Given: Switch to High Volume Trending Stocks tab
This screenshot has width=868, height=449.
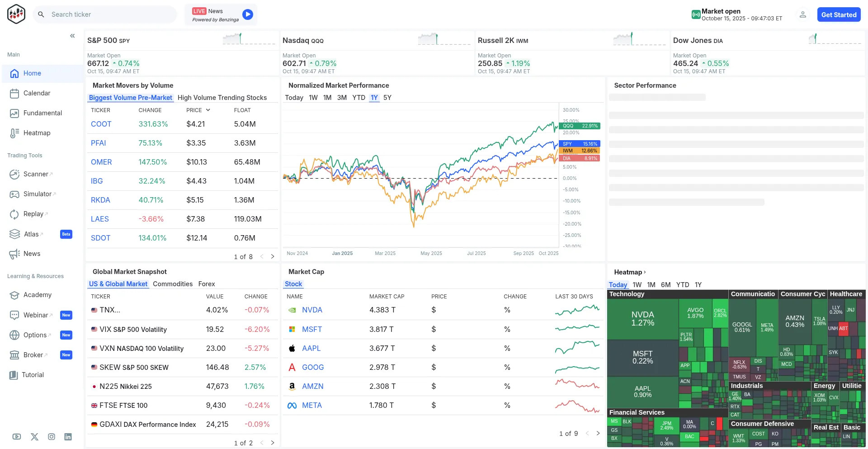Looking at the screenshot, I should point(222,98).
